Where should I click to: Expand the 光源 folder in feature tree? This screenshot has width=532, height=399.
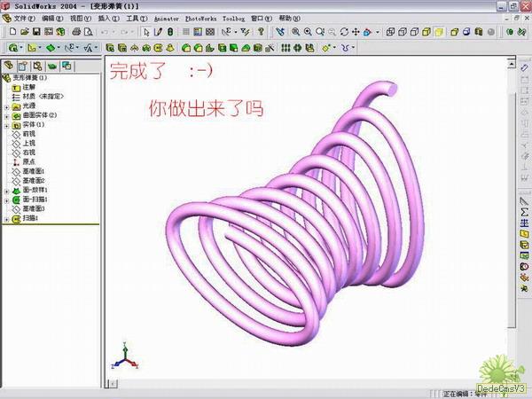[x=7, y=106]
